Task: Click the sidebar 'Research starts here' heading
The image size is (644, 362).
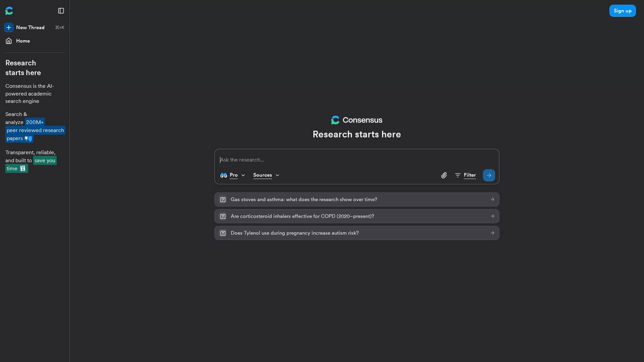Action: (23, 68)
